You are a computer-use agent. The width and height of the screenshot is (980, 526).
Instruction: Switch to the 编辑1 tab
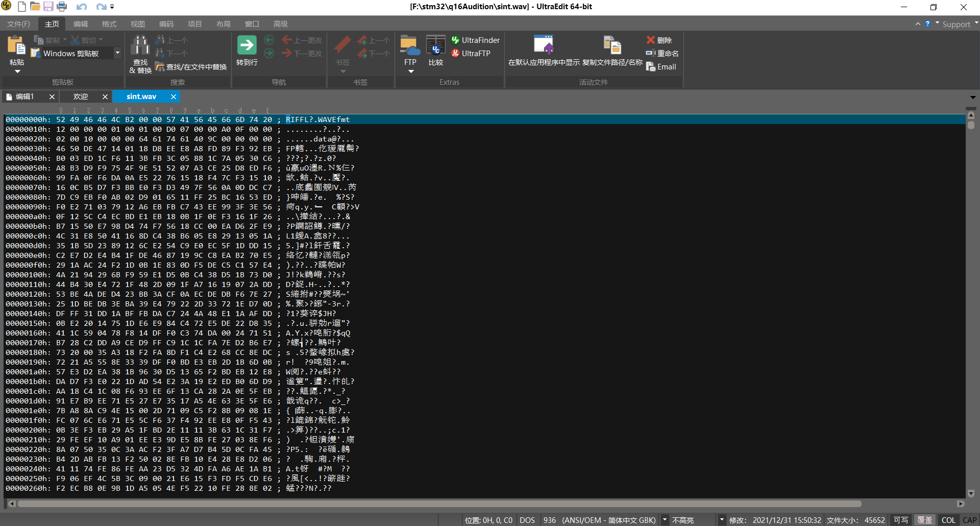(x=26, y=96)
